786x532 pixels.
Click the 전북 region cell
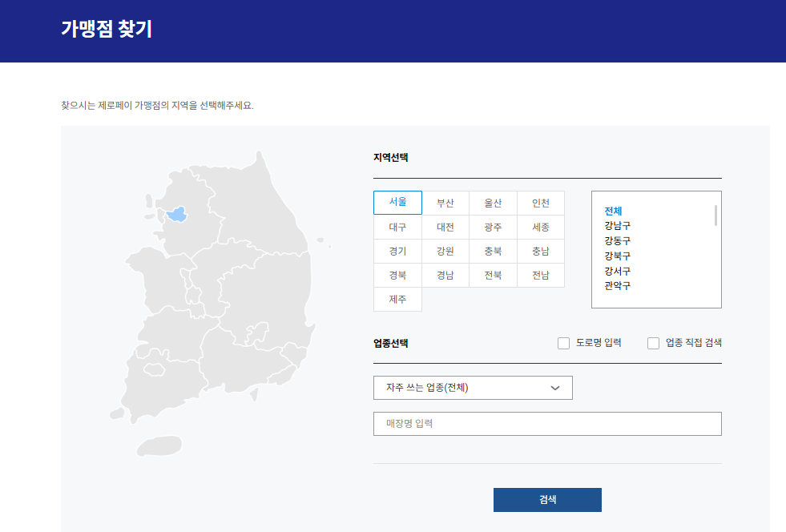click(493, 275)
